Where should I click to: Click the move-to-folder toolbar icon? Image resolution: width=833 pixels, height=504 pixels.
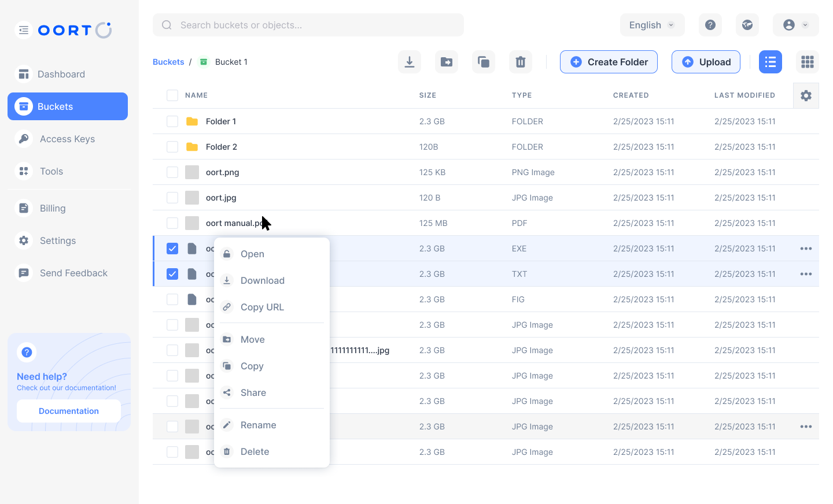[447, 62]
